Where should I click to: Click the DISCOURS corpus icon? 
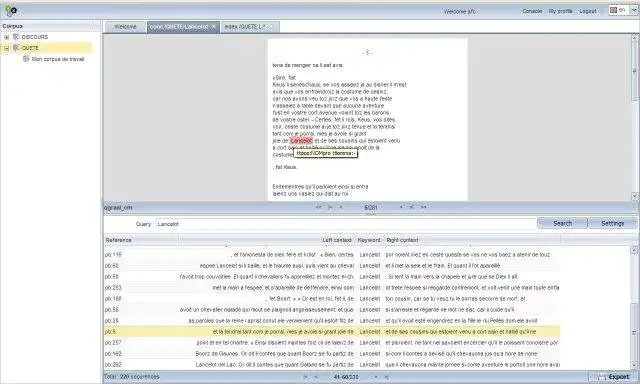coord(16,37)
